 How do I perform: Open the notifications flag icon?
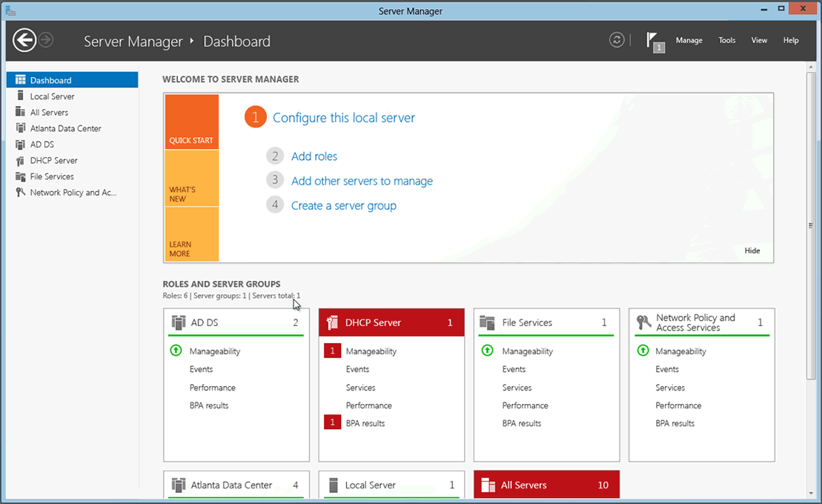coord(654,41)
